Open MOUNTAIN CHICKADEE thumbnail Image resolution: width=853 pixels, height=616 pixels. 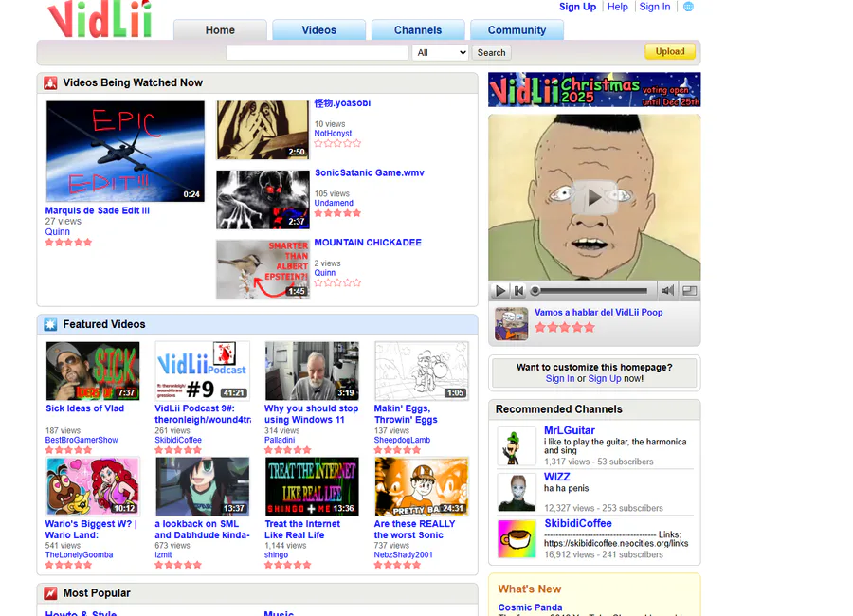point(263,269)
